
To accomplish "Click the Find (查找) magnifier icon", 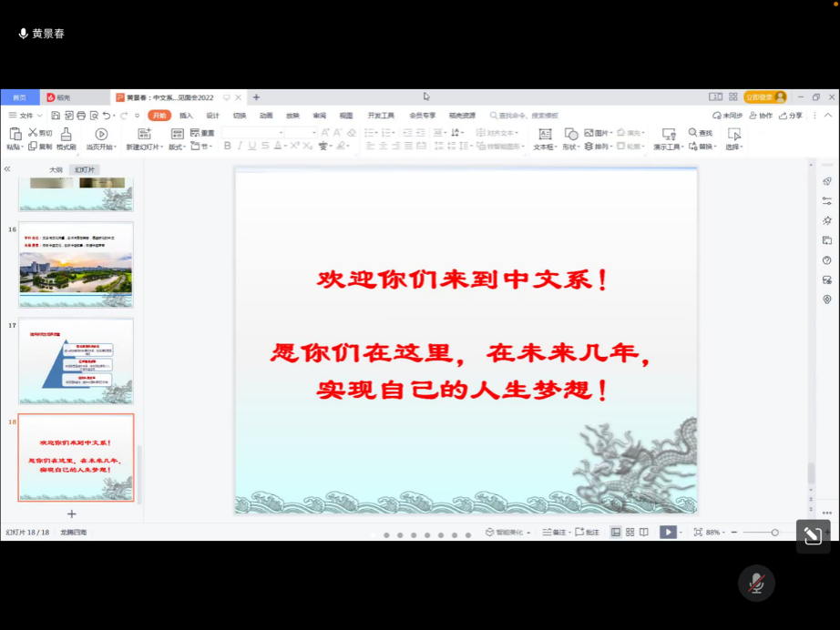I will [x=693, y=133].
